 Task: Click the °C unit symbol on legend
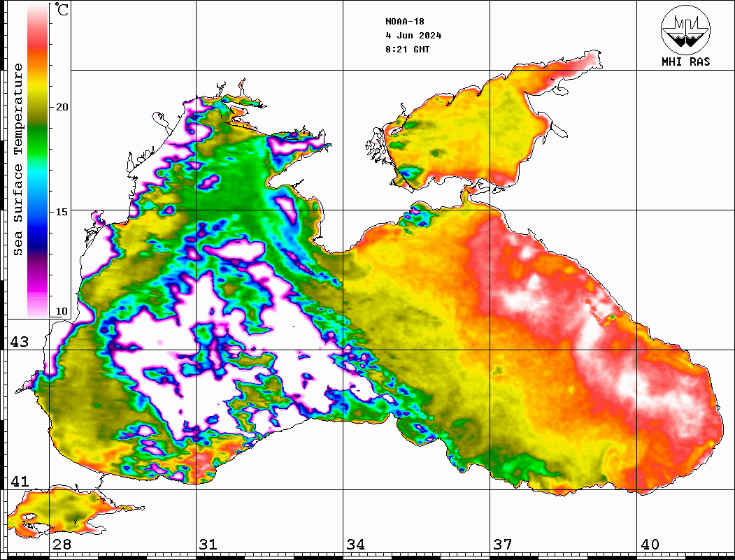point(61,9)
